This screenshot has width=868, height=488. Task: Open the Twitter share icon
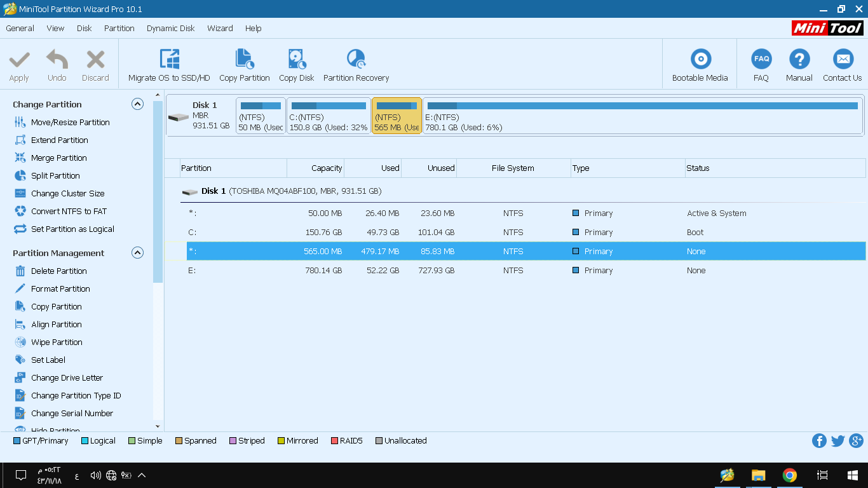coord(837,441)
